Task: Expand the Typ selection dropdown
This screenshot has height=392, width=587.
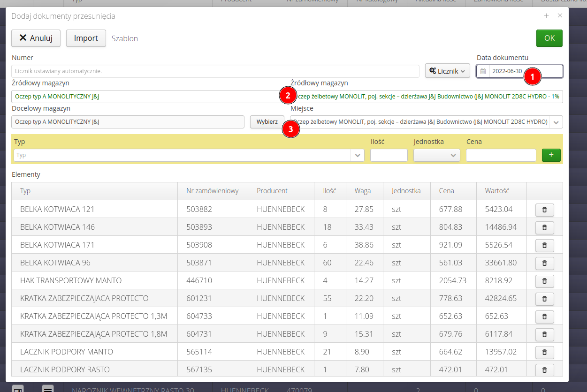Action: pyautogui.click(x=358, y=155)
